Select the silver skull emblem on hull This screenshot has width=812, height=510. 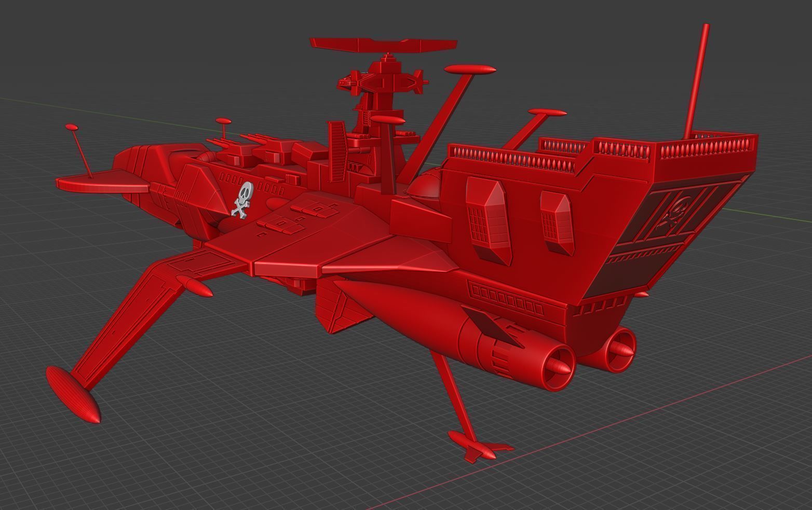point(242,199)
